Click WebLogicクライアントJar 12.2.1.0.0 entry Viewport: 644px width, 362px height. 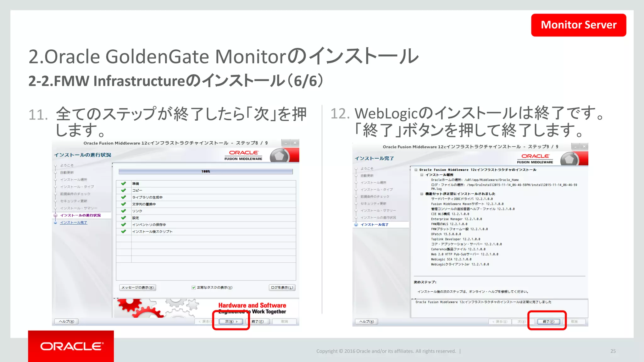tap(460, 265)
